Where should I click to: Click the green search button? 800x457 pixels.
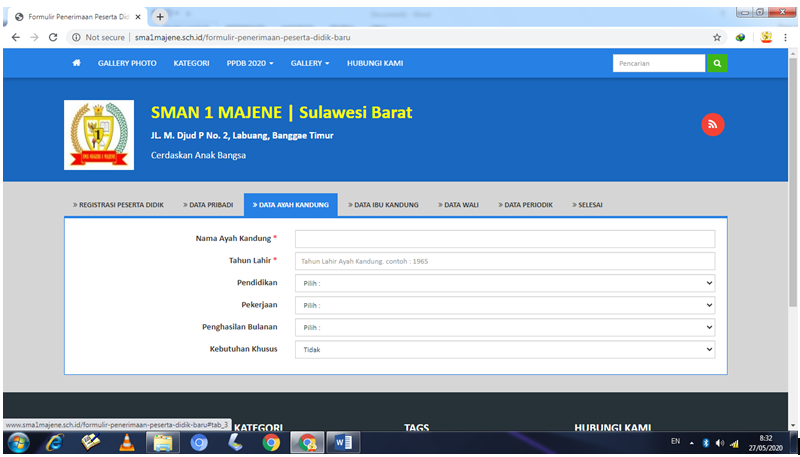pos(718,63)
